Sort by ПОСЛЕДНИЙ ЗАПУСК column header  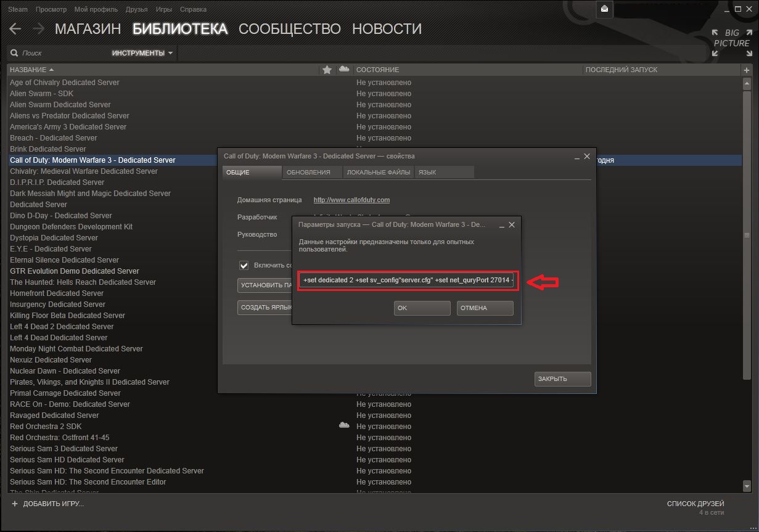(x=621, y=70)
